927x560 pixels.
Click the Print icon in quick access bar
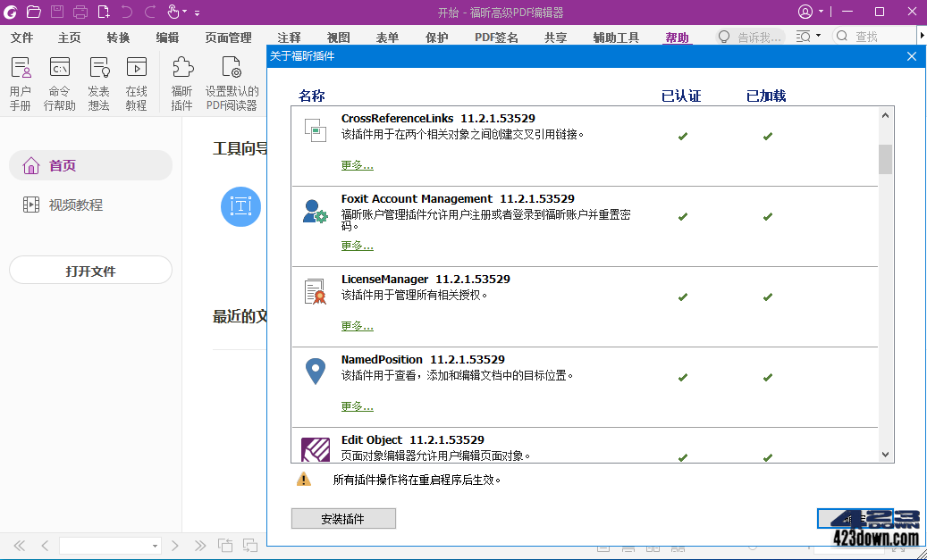(x=80, y=12)
